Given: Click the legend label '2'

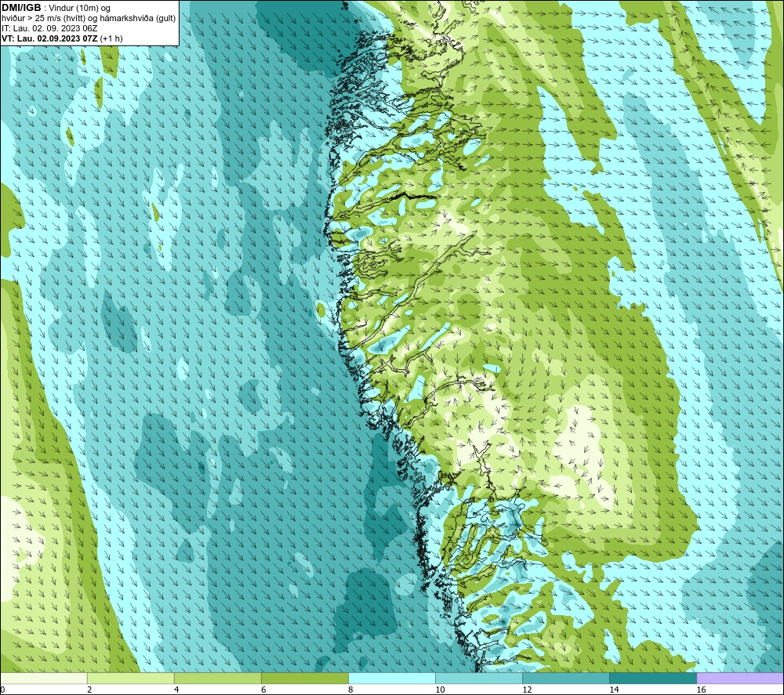Looking at the screenshot, I should click(x=89, y=690).
